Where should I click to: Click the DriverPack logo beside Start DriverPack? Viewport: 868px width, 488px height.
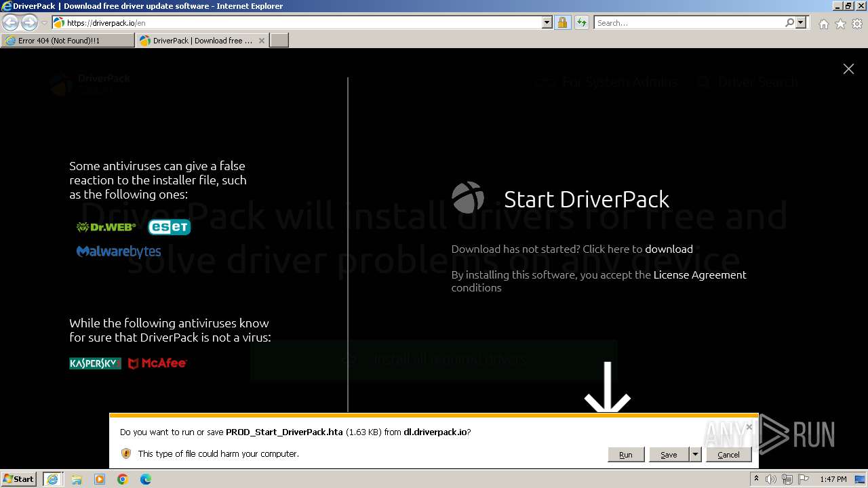[468, 198]
